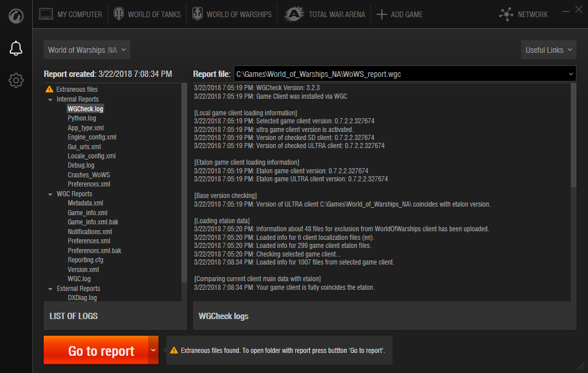Collapse the External Reports tree node
Screen dimensions: 588x373
[51, 289]
